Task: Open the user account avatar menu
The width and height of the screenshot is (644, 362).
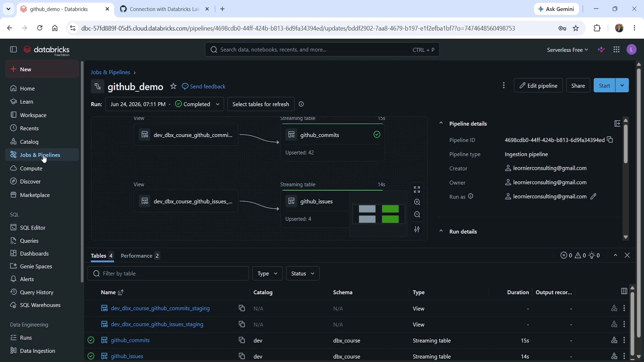Action: (632, 50)
